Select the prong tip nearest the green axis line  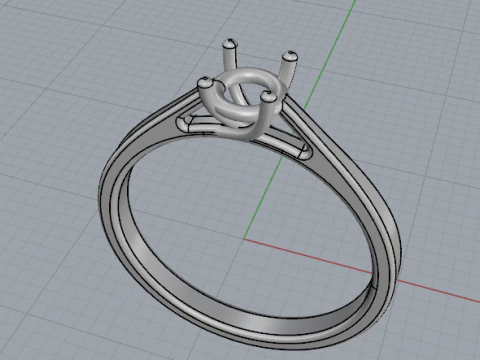pyautogui.click(x=289, y=56)
